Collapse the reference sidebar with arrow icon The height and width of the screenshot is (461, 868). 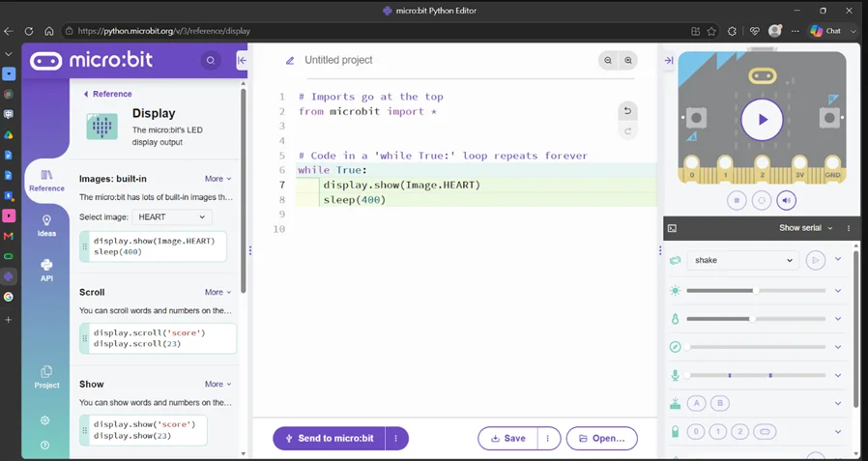pyautogui.click(x=242, y=60)
